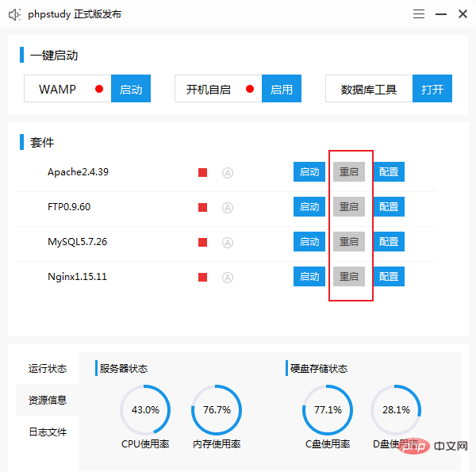Minimize the phpstudy window

441,14
